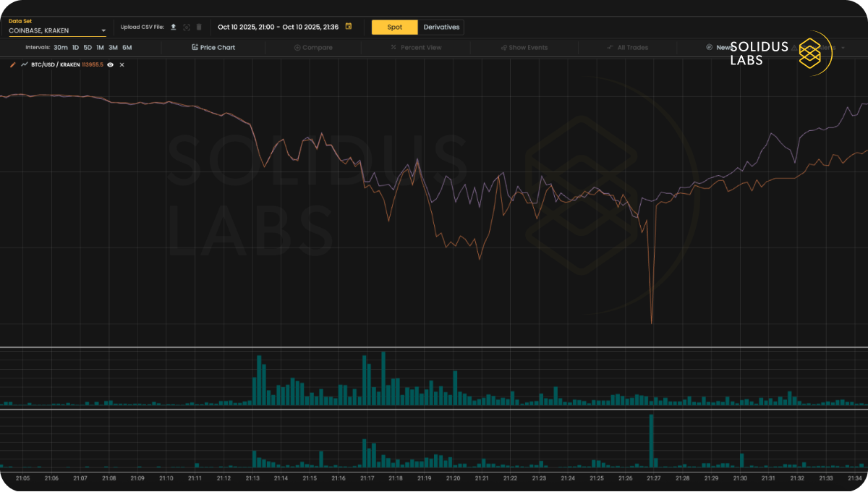The image size is (868, 492).
Task: Select the 1M interval
Action: pos(100,48)
